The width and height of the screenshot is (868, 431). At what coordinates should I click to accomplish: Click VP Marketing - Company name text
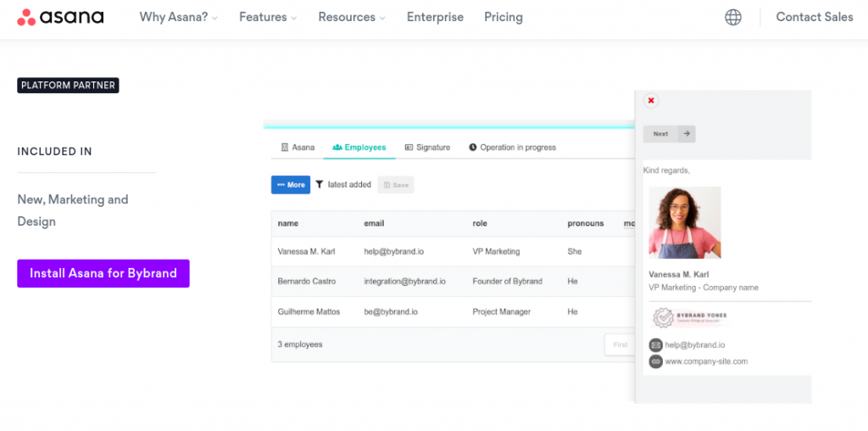(x=704, y=288)
